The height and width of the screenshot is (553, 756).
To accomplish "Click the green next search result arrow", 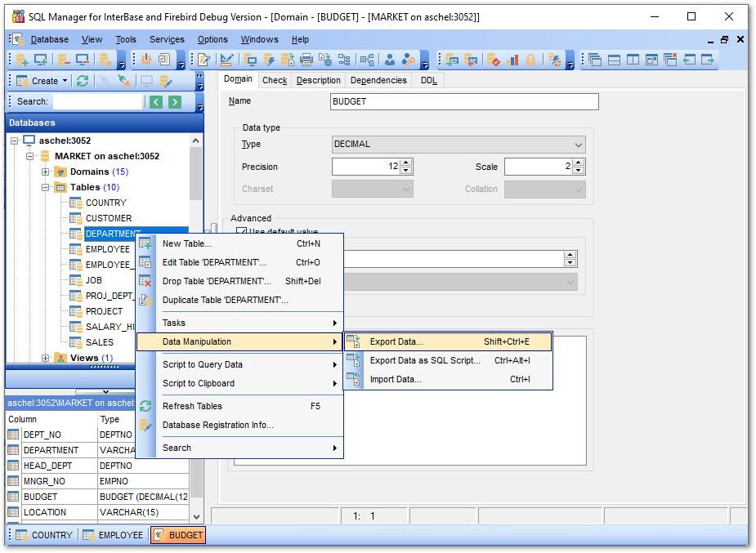I will point(175,102).
